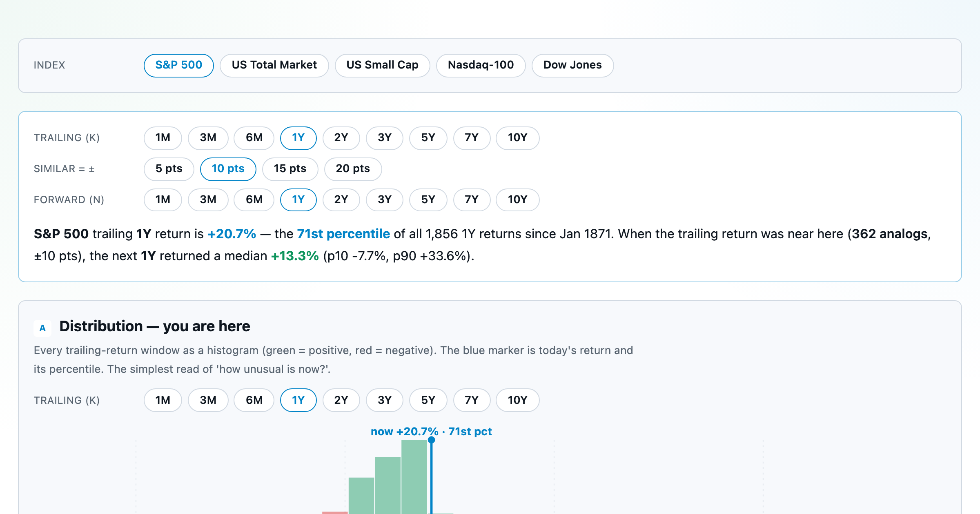980x514 pixels.
Task: Set Distribution chart trailing to 6M
Action: point(254,401)
